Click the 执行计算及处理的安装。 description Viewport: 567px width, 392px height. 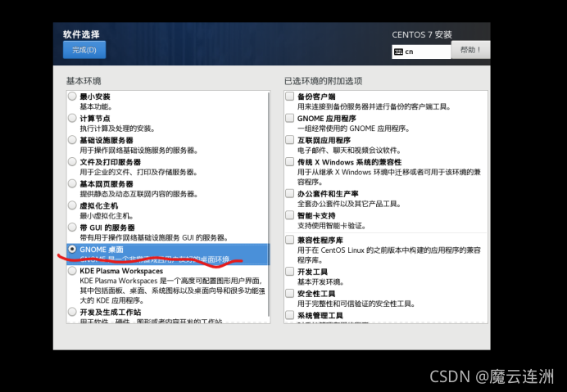(x=117, y=128)
